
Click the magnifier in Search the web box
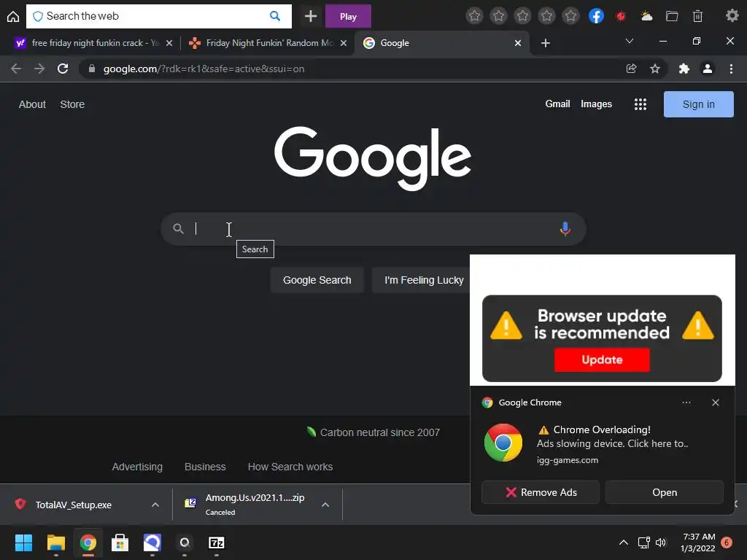(x=275, y=16)
